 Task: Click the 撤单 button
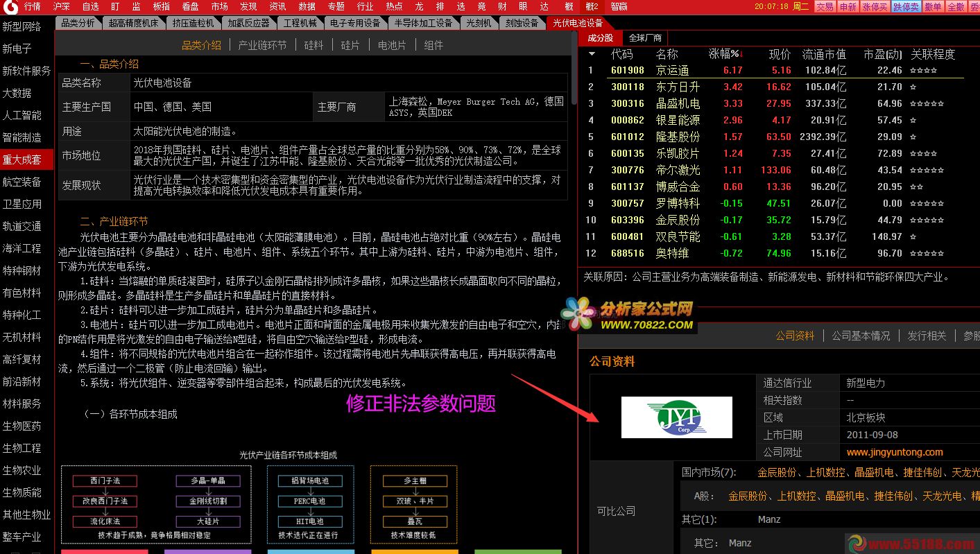[x=933, y=6]
